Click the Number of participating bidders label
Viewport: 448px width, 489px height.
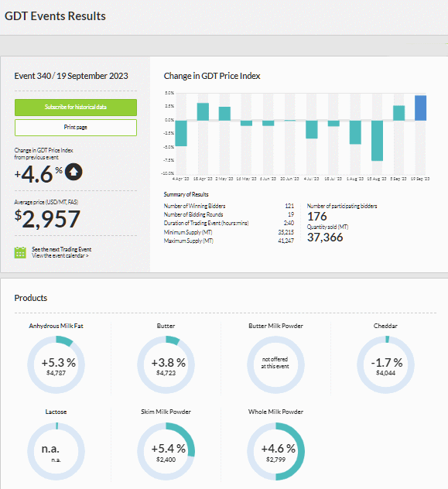coord(342,206)
